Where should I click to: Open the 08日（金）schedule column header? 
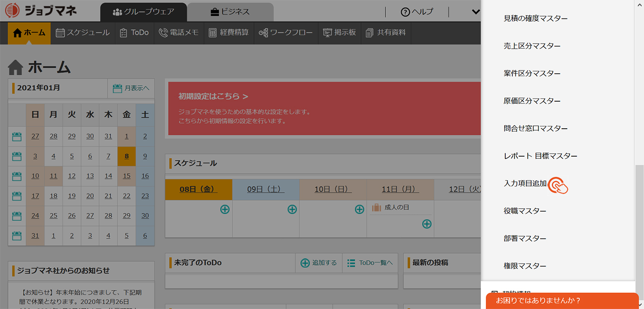click(198, 189)
